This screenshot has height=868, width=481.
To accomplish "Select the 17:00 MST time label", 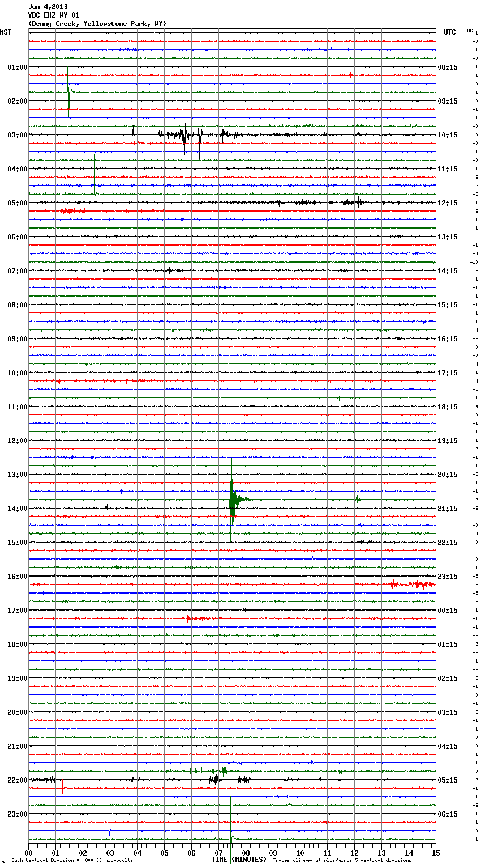I will [18, 611].
